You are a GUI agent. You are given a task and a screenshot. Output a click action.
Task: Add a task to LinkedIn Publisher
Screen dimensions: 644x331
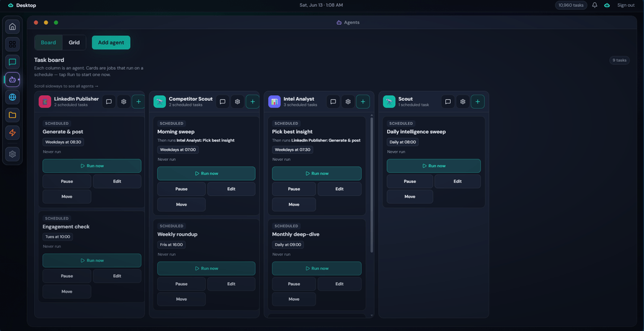coord(139,101)
